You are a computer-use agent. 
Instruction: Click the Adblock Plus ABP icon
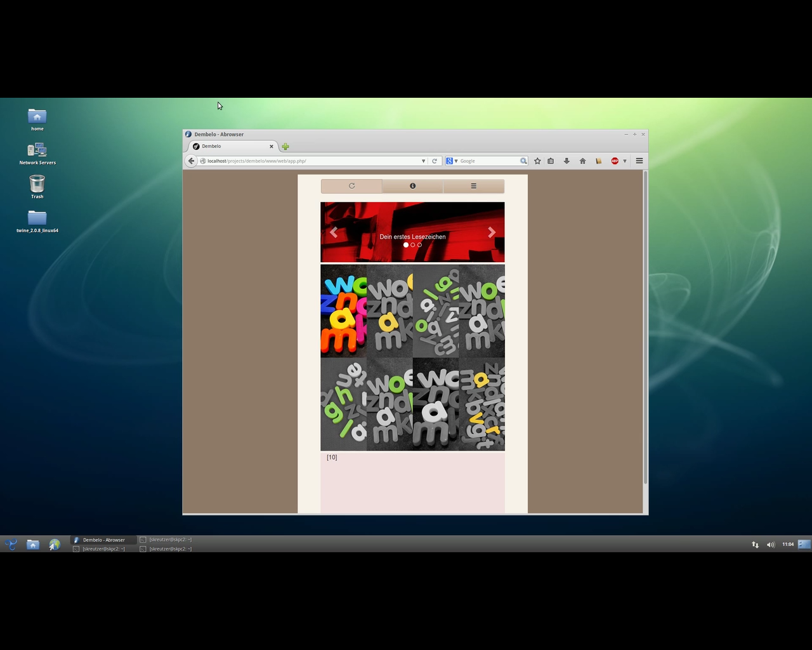(x=615, y=161)
